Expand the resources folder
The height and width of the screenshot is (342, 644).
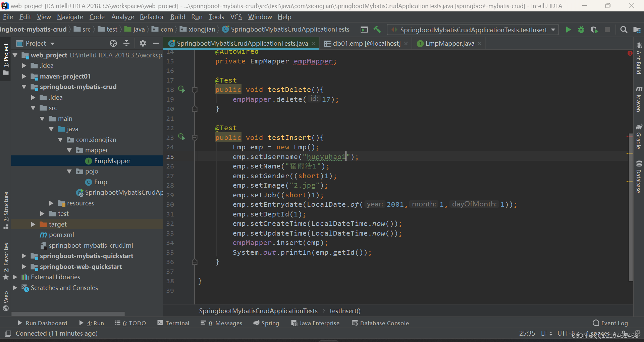click(51, 203)
